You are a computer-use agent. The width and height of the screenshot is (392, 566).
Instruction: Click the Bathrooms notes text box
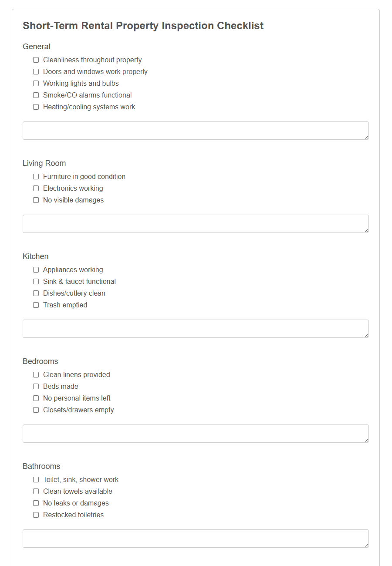click(x=195, y=539)
